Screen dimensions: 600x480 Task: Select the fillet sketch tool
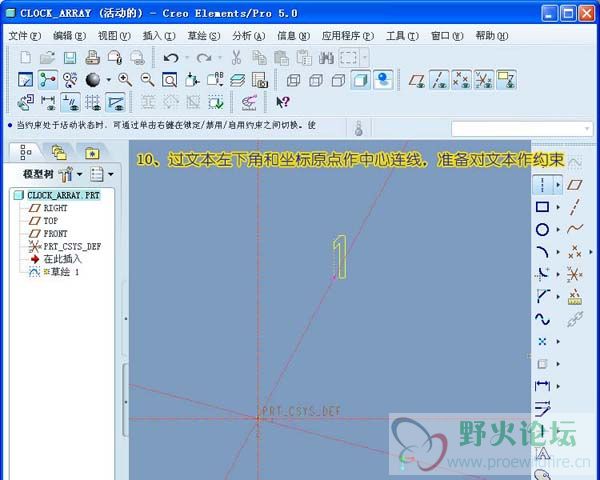tap(542, 274)
